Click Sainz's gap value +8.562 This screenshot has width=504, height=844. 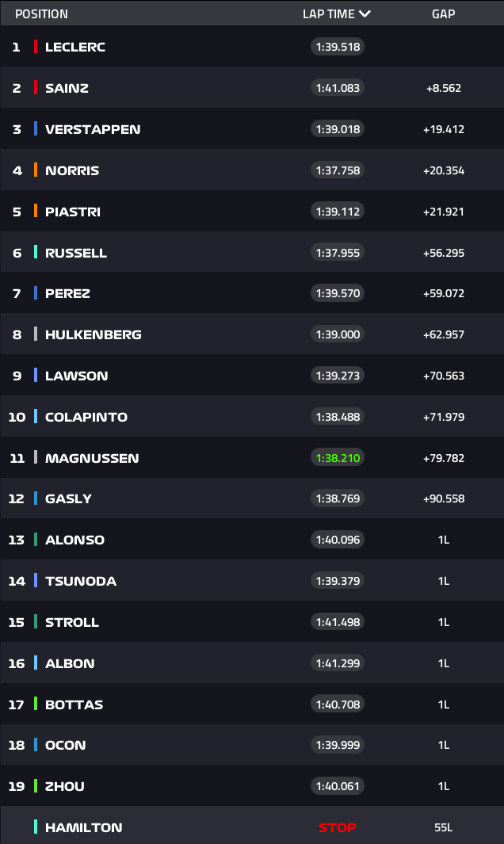click(444, 88)
